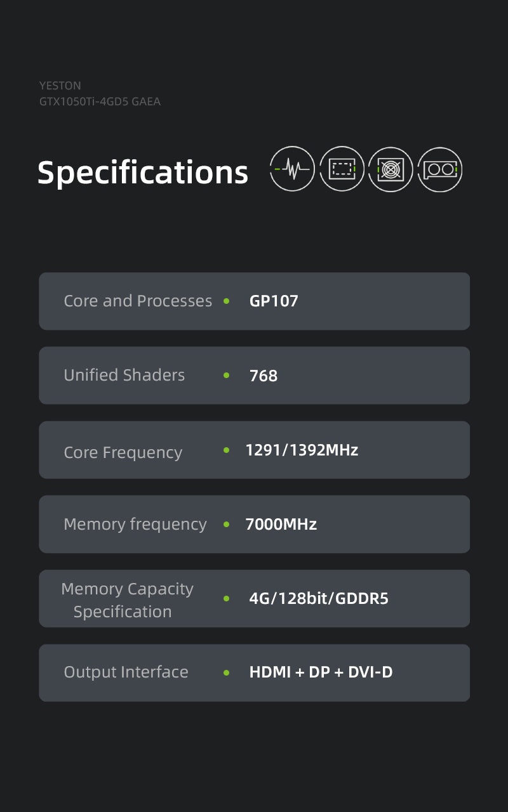Click the green dot beside Output Interface
This screenshot has width=508, height=812.
[227, 672]
